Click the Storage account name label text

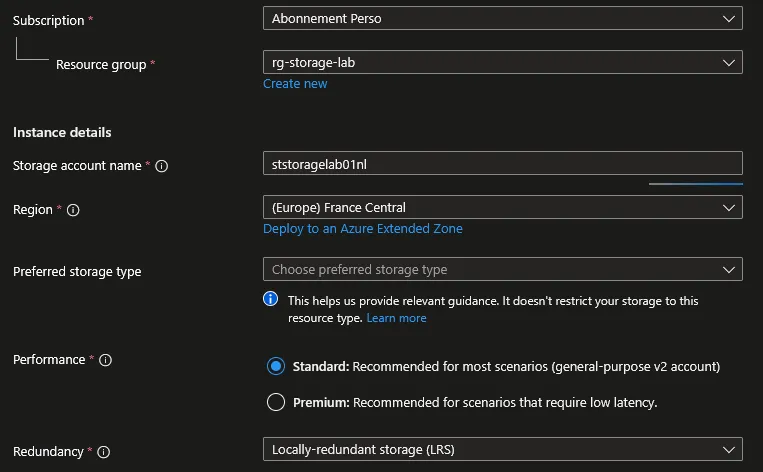coord(77,166)
